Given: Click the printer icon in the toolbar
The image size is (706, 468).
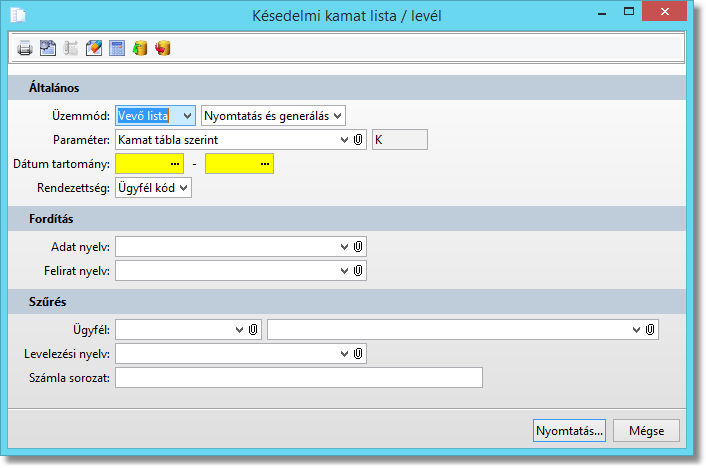Looking at the screenshot, I should [x=25, y=48].
